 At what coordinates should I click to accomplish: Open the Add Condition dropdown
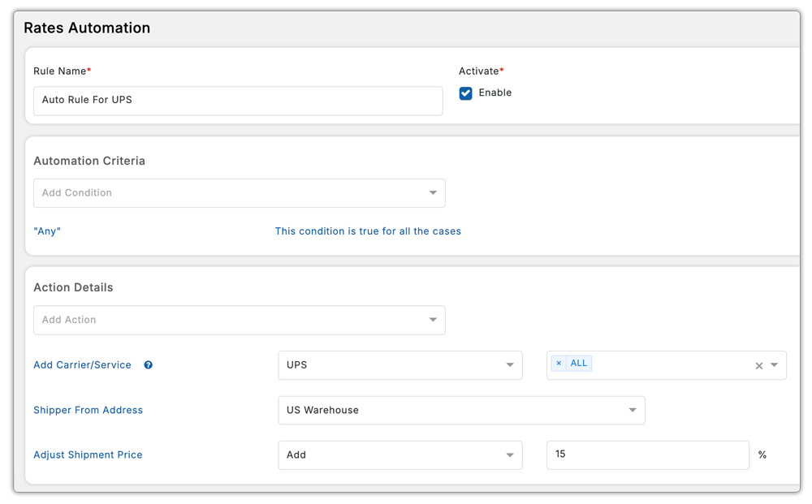[239, 192]
